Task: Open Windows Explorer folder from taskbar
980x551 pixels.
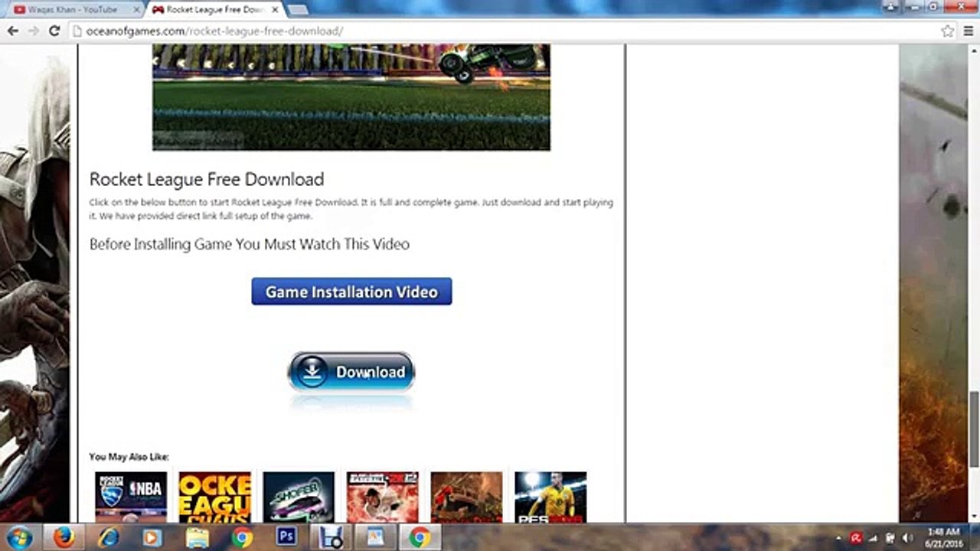Action: [x=198, y=538]
